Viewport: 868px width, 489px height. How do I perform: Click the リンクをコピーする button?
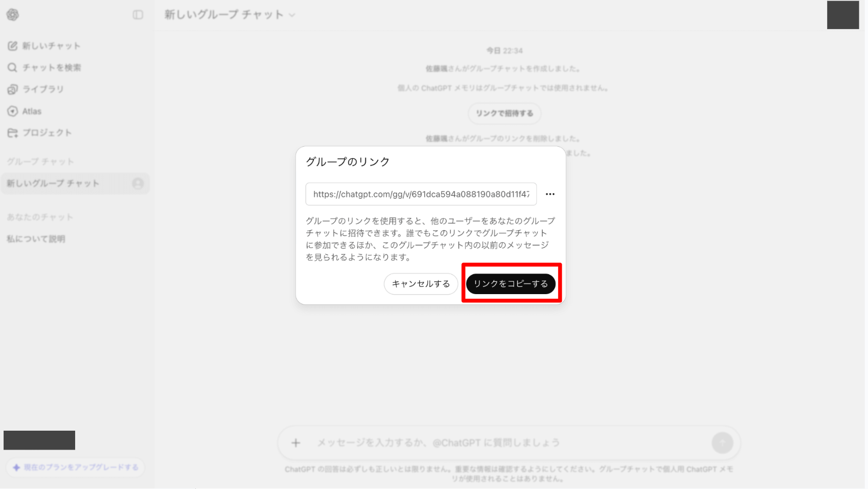[510, 284]
